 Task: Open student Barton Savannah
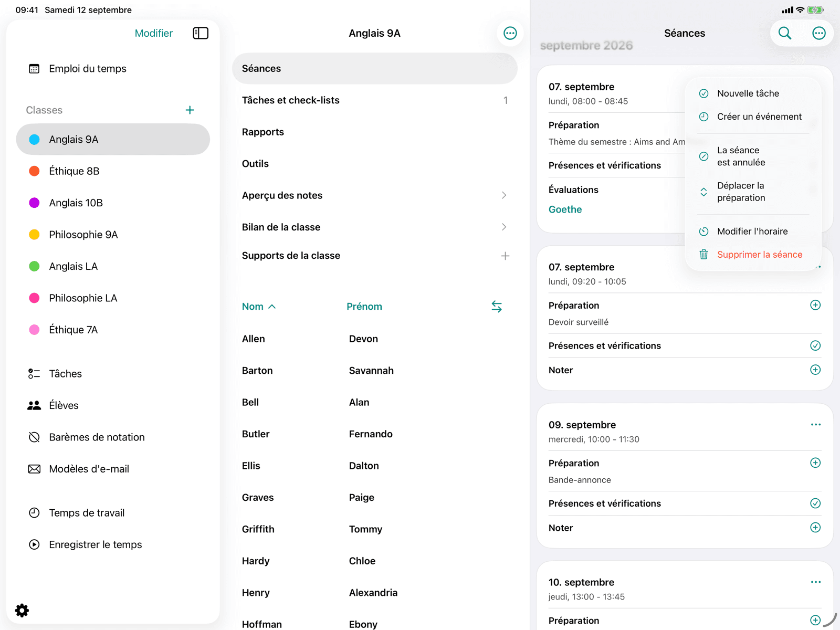pyautogui.click(x=375, y=371)
